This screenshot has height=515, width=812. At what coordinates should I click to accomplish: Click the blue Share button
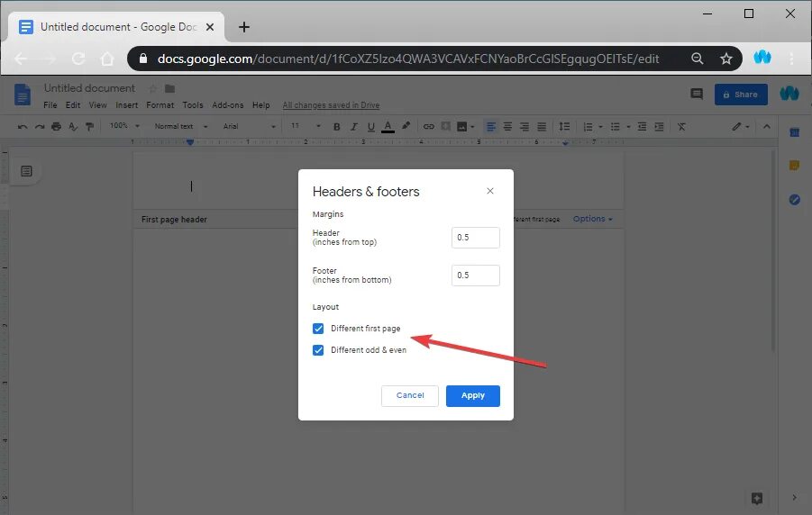click(741, 95)
